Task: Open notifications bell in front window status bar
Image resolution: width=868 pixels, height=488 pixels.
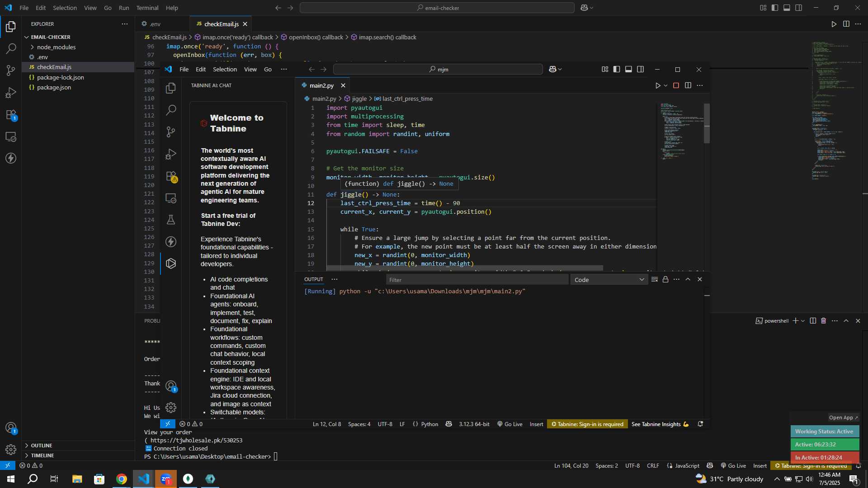Action: 700,424
